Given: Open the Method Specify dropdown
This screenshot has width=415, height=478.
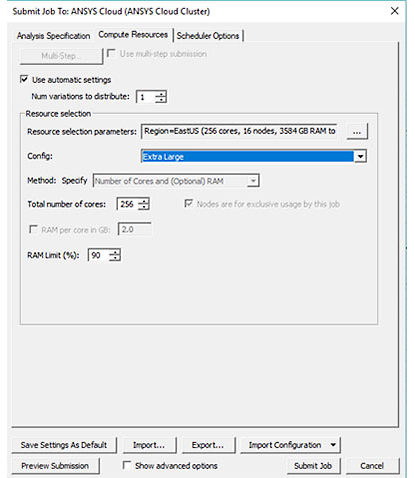Looking at the screenshot, I should coord(176,181).
